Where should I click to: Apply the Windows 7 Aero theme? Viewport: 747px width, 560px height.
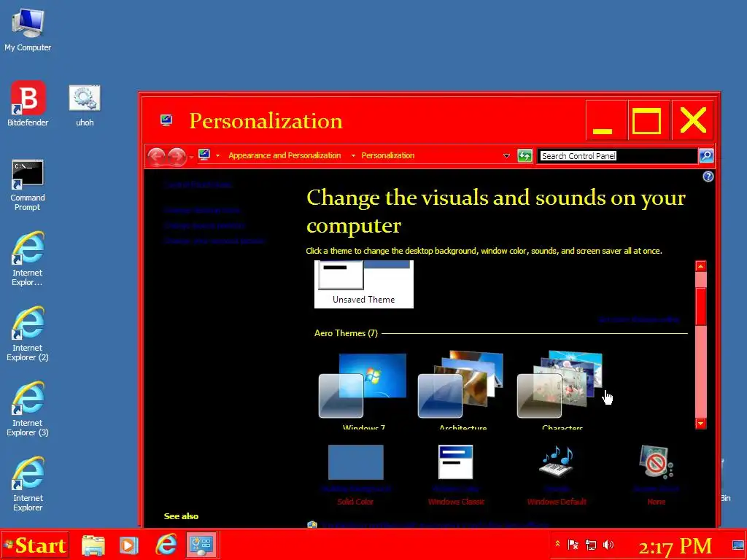363,391
